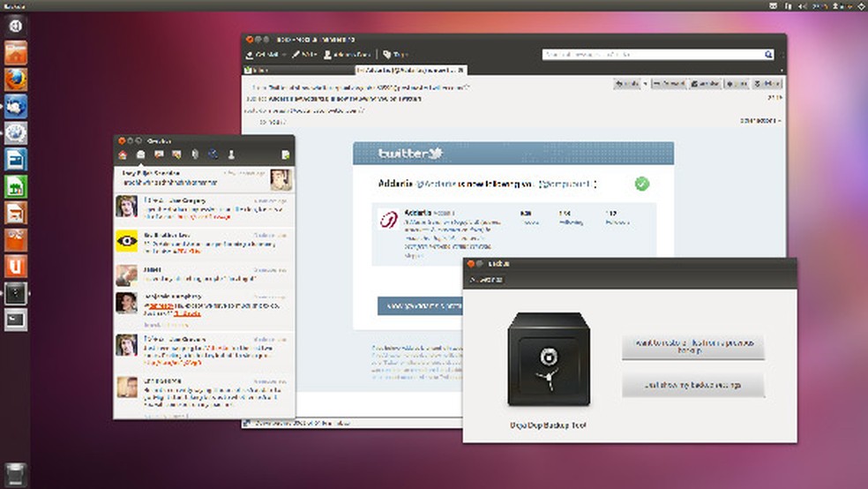Archive the open message

(705, 84)
